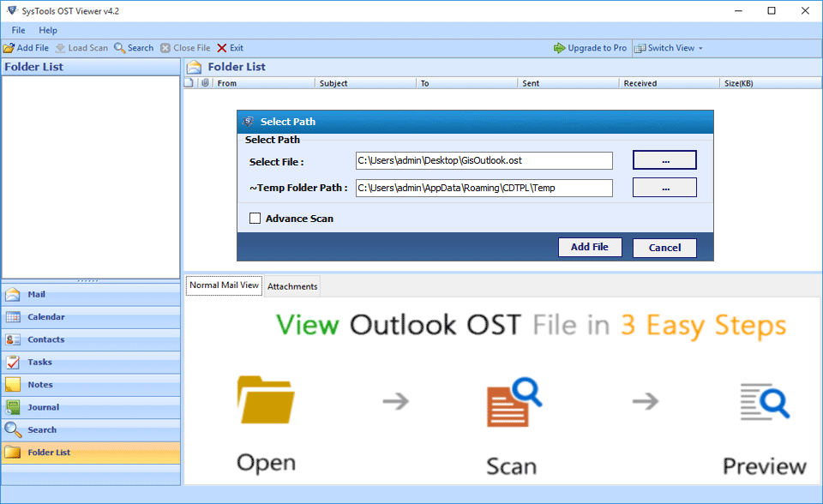
Task: Click the Close File toolbar button
Action: [185, 48]
